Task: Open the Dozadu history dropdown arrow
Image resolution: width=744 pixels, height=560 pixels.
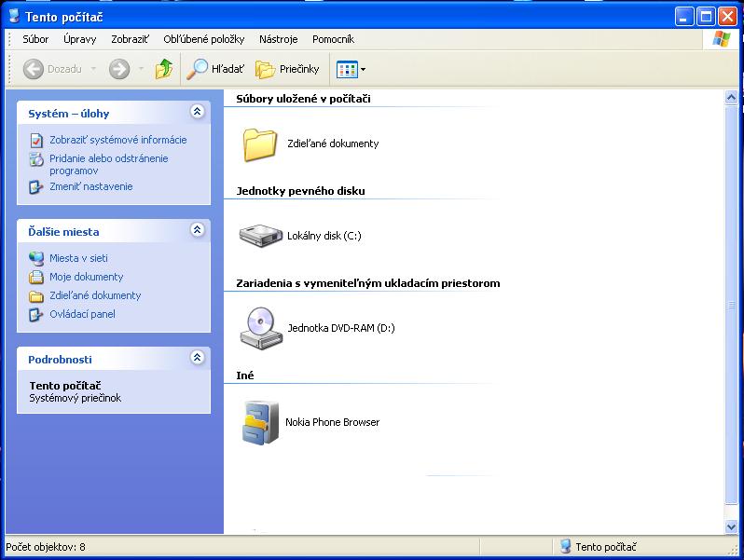Action: coord(93,69)
